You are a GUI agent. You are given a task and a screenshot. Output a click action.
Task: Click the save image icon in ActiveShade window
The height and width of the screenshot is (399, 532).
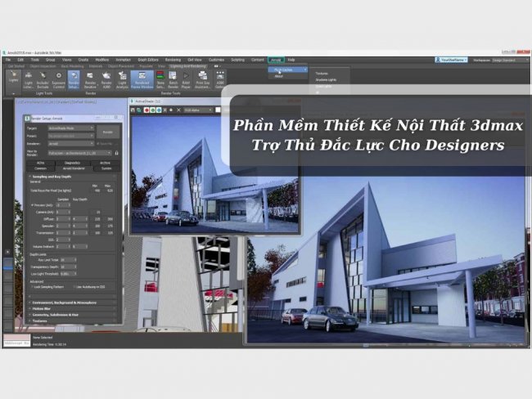coord(133,110)
